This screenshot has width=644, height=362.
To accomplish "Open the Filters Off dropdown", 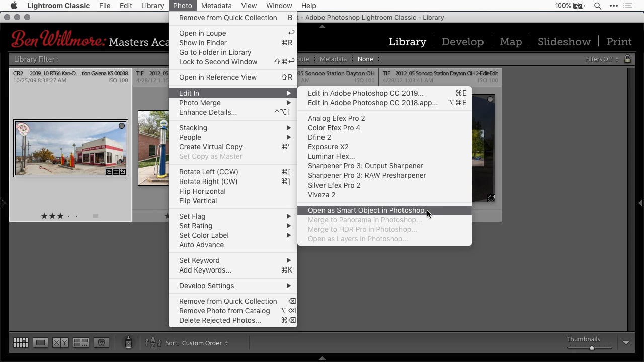I will coord(602,59).
